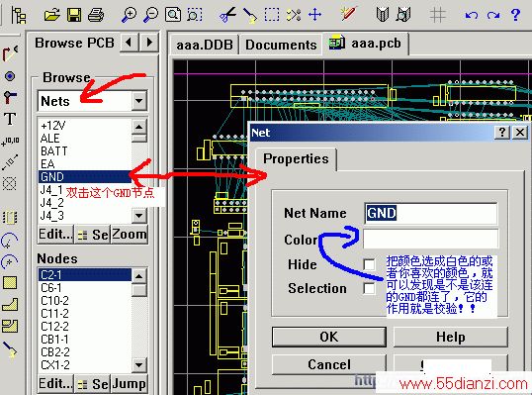
Task: Switch to the Documents tab
Action: click(281, 45)
